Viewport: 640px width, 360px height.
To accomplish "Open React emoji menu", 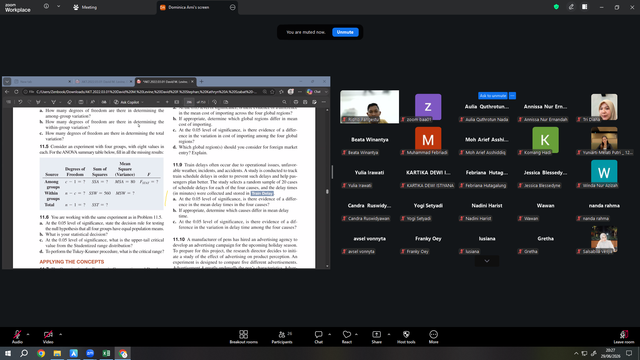I will pyautogui.click(x=347, y=337).
